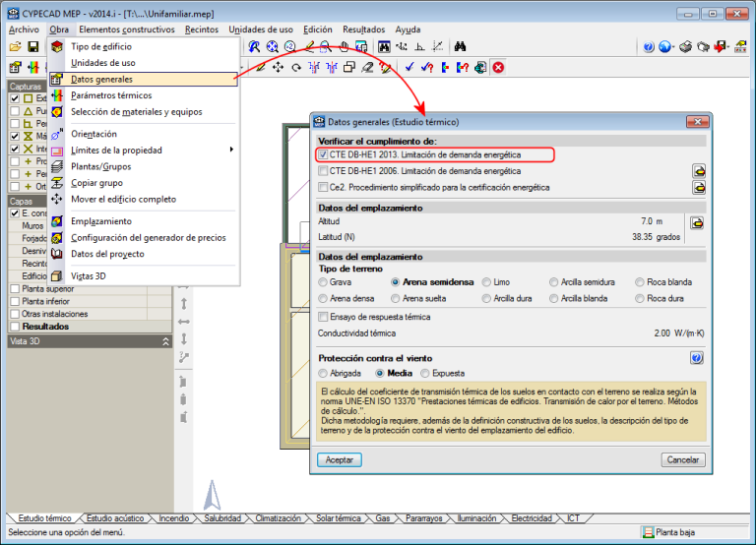Select Parámetros térmicos menu entry
This screenshot has height=545, width=756.
pyautogui.click(x=111, y=95)
